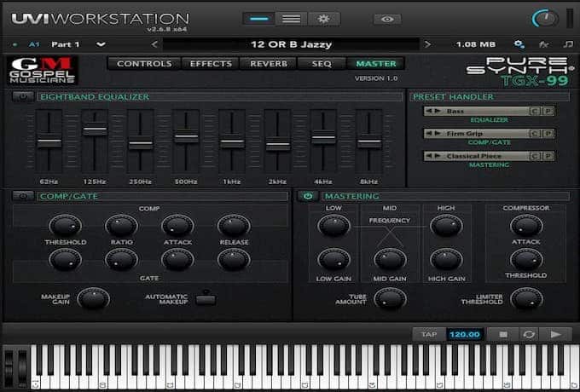Open the REVERB tab
The width and height of the screenshot is (580, 392).
pyautogui.click(x=269, y=64)
